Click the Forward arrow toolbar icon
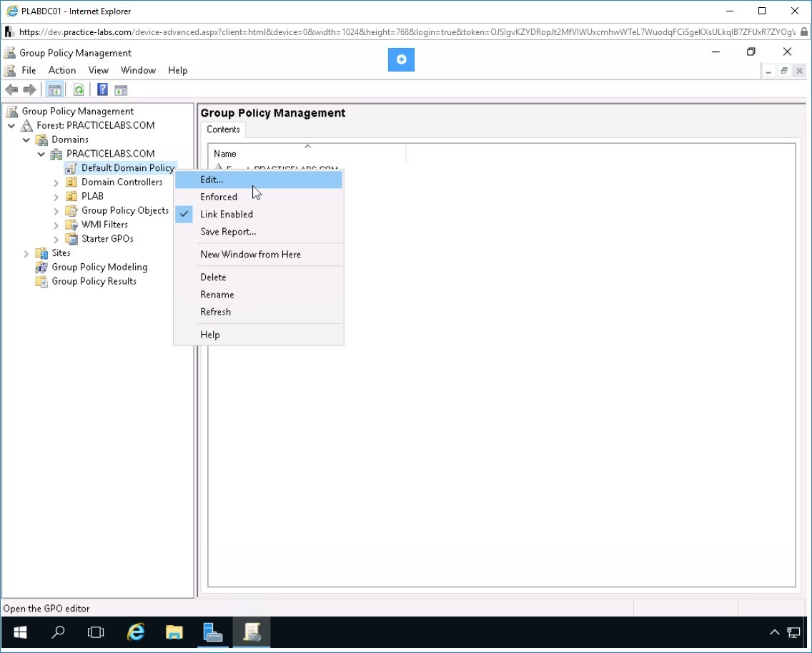Screen dimensions: 812x653 pos(29,90)
